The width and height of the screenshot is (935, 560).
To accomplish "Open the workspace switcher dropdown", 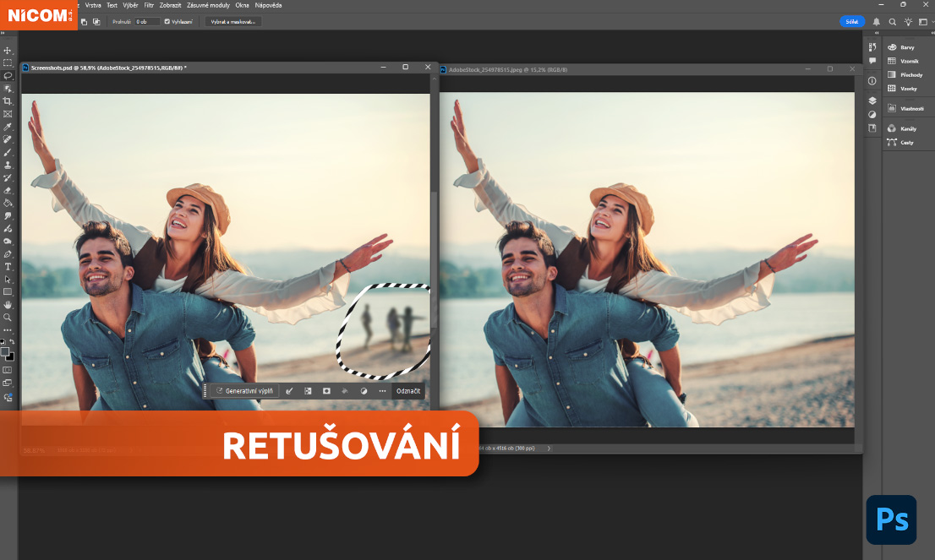I will [x=924, y=21].
